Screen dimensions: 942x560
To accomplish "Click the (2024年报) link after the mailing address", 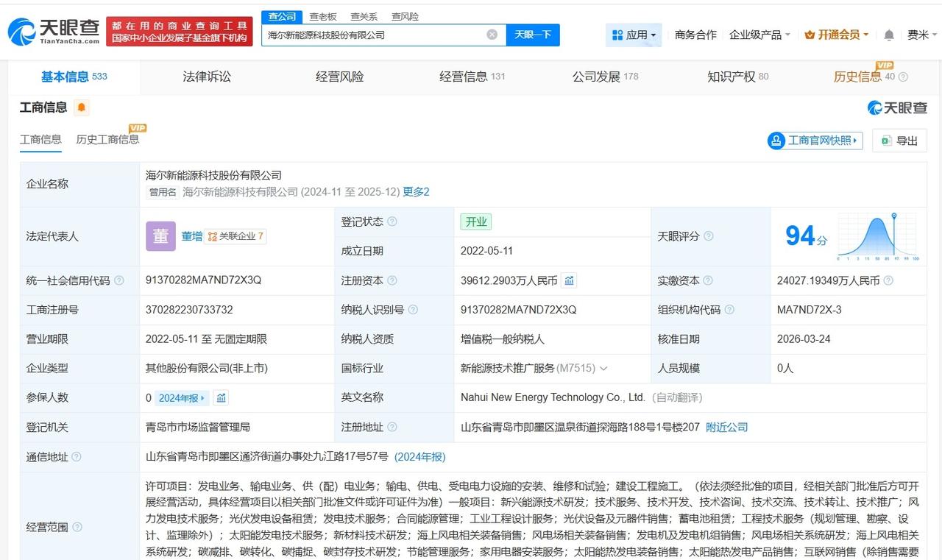I will [x=419, y=457].
